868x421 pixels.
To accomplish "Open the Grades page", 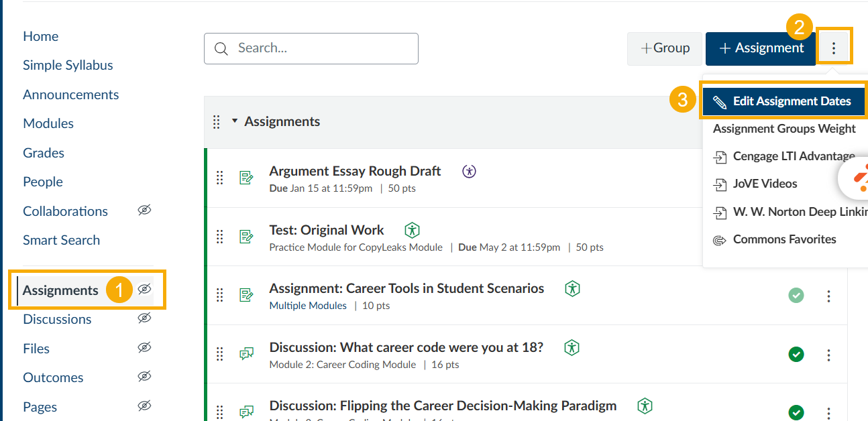I will click(44, 153).
